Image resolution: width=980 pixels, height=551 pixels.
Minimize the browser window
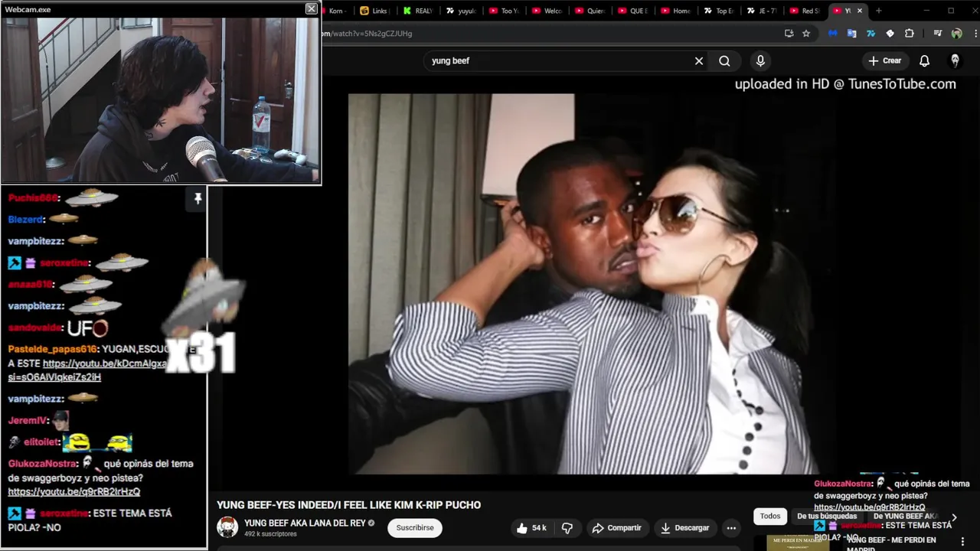[926, 11]
